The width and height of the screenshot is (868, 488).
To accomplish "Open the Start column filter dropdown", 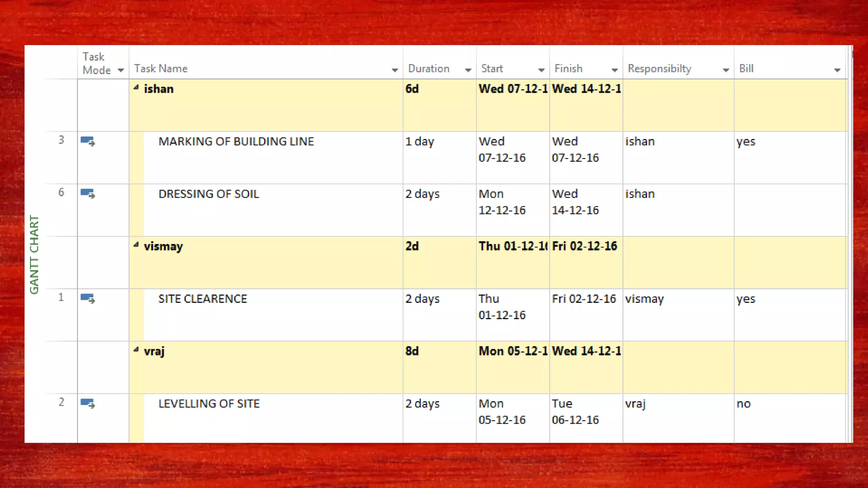I will click(541, 70).
